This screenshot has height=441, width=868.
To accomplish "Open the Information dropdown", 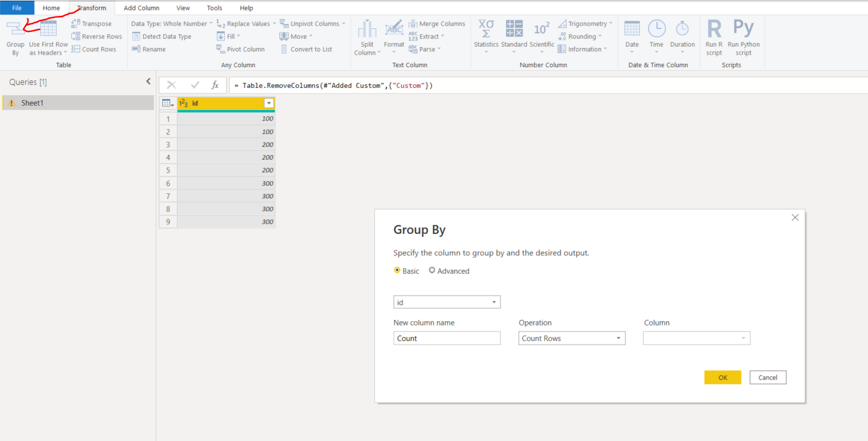I will point(582,49).
